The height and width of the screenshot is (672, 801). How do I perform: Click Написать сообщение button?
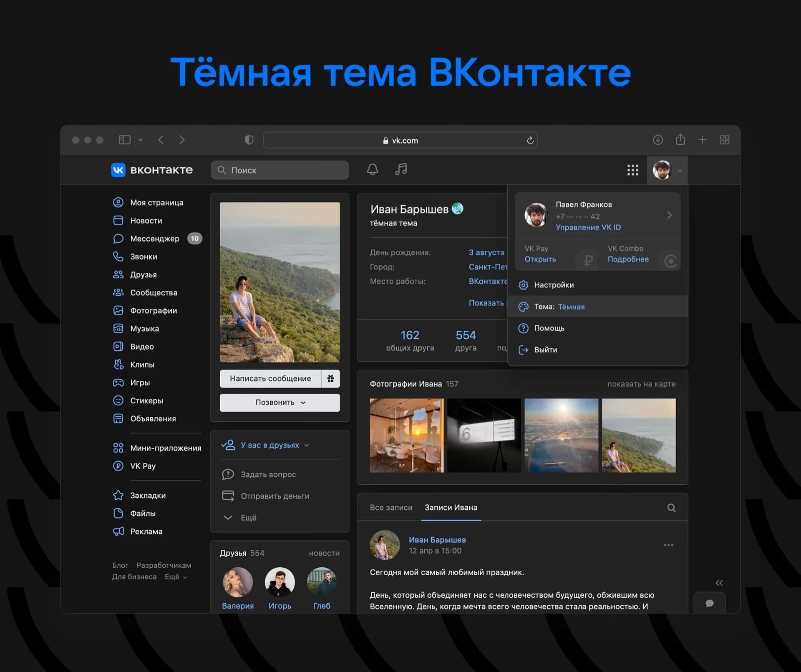pyautogui.click(x=270, y=378)
